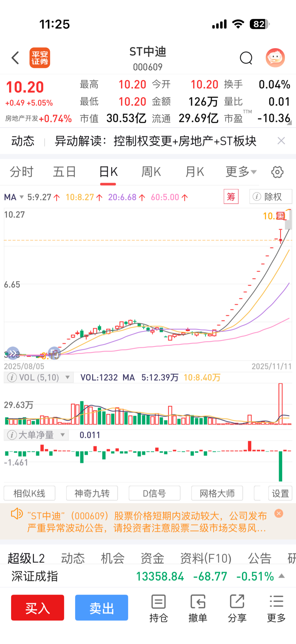Select the 日K chart tab
The width and height of the screenshot is (296, 644).
coord(108,172)
